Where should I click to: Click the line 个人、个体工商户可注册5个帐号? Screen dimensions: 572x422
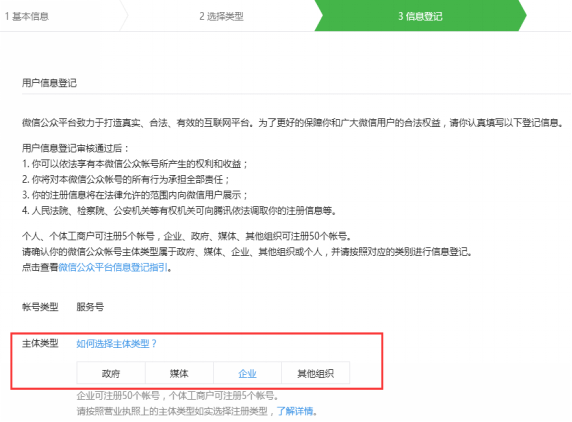pyautogui.click(x=187, y=236)
